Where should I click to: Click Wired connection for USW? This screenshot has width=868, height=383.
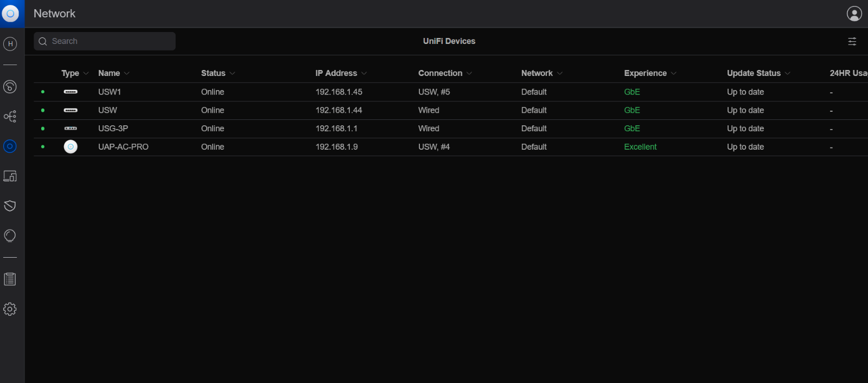coord(429,110)
